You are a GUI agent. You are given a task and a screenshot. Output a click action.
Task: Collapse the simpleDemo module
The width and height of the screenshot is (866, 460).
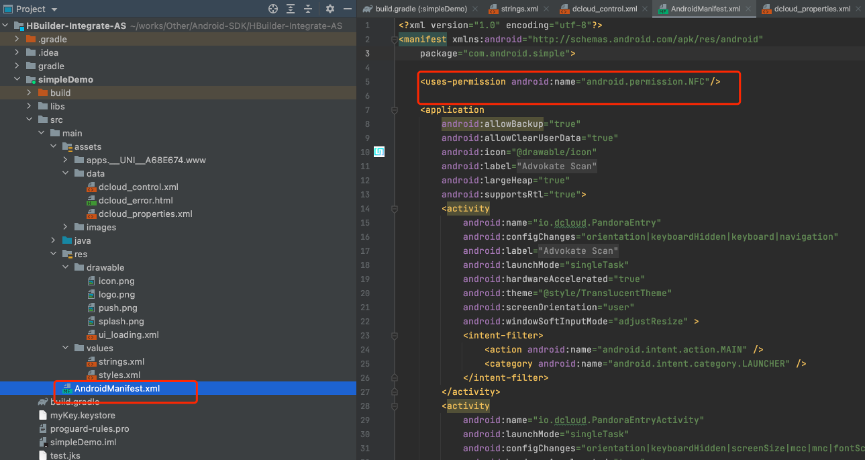pos(17,79)
